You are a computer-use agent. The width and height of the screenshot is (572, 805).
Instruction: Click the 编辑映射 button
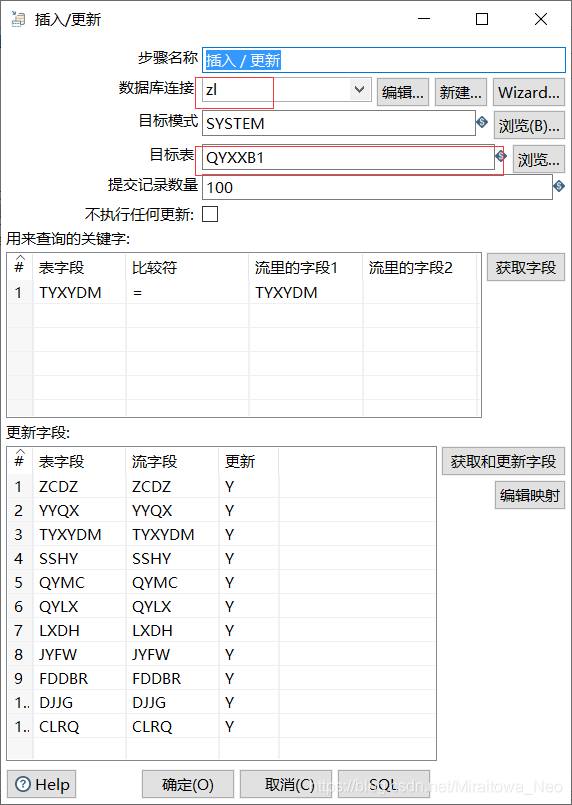[530, 495]
